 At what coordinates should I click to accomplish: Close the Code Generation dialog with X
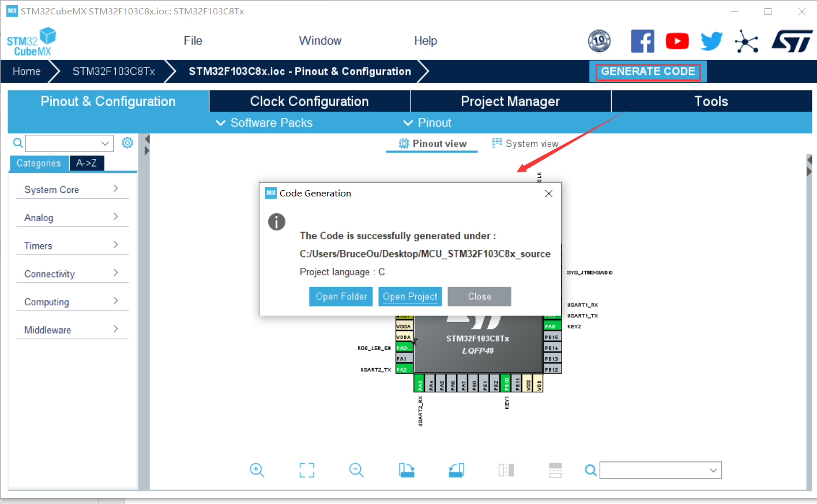pyautogui.click(x=549, y=194)
